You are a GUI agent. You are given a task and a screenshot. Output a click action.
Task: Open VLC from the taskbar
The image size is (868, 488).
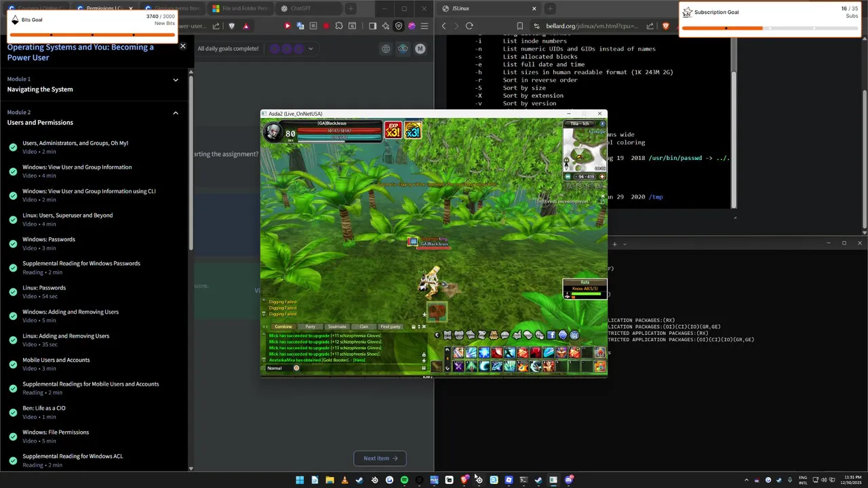344,480
